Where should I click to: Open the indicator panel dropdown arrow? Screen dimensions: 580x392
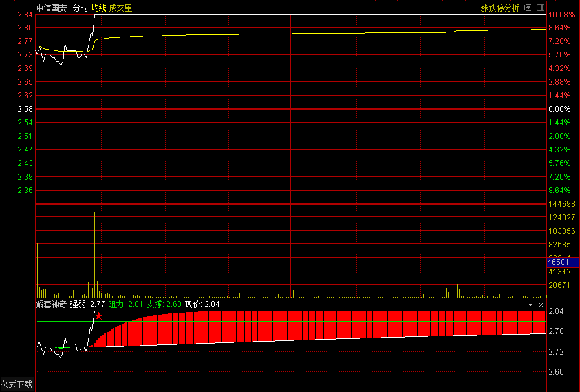pyautogui.click(x=531, y=304)
